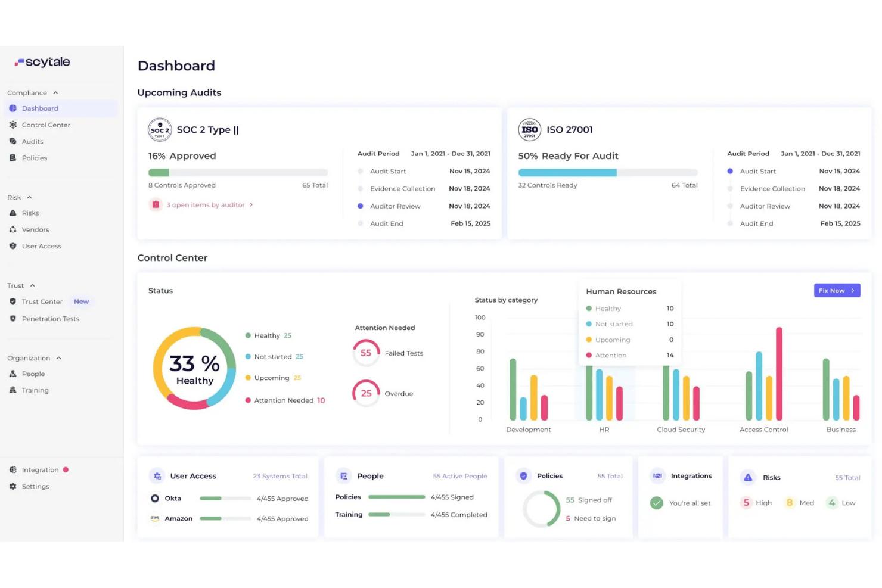Click the Okta approval progress bar
The height and width of the screenshot is (588, 882).
pyautogui.click(x=225, y=499)
